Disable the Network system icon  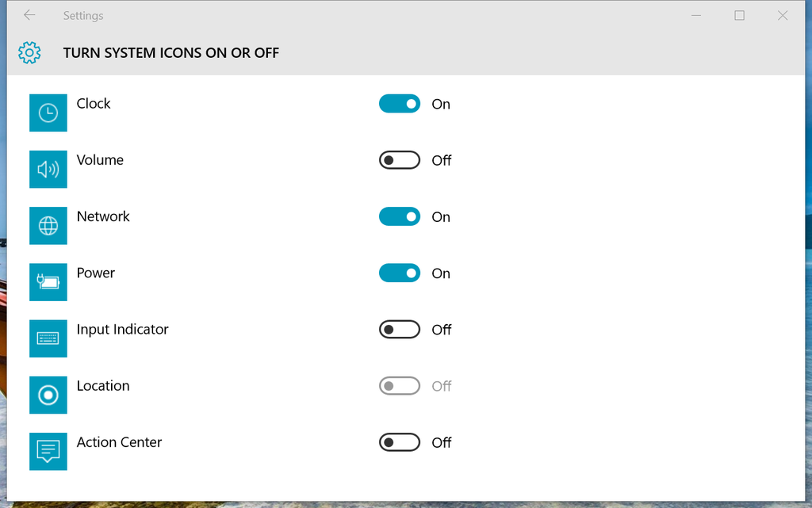point(399,216)
